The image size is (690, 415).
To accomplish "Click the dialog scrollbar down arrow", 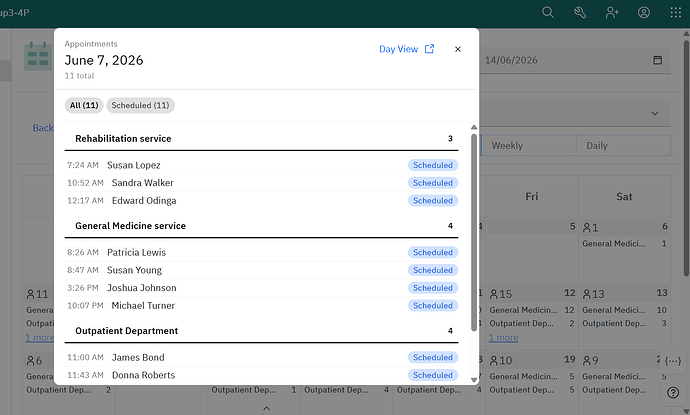I will [x=474, y=380].
